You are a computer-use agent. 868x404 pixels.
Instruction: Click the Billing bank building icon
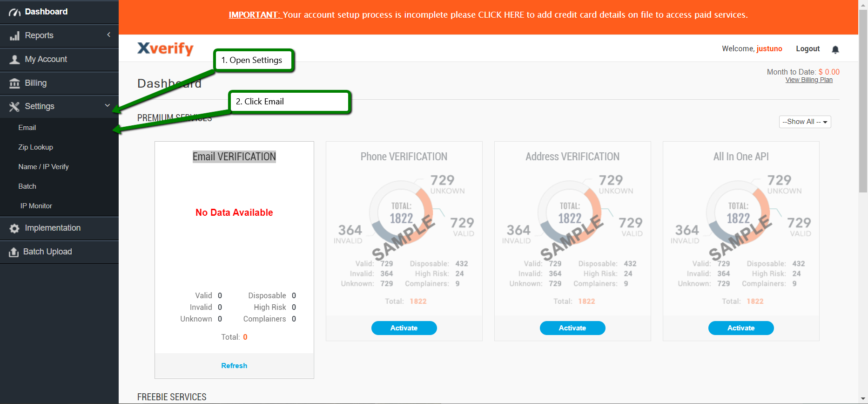(x=14, y=83)
